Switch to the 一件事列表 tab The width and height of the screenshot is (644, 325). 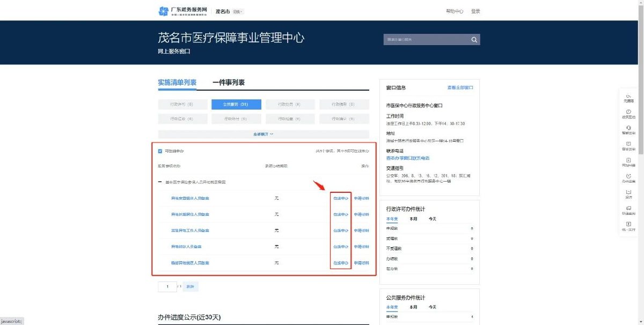[229, 83]
